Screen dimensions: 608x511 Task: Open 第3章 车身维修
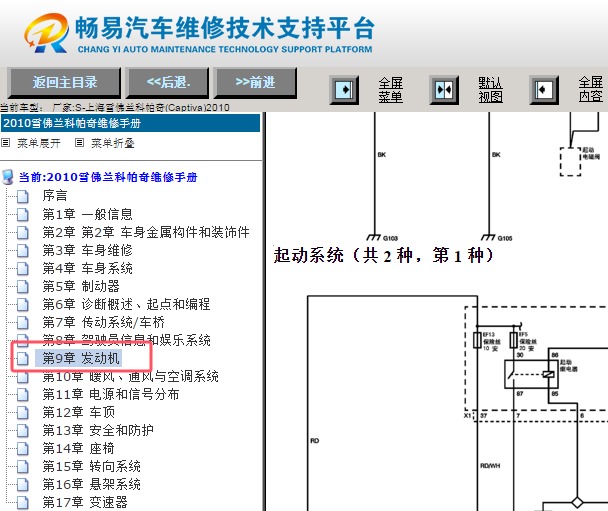coord(87,250)
